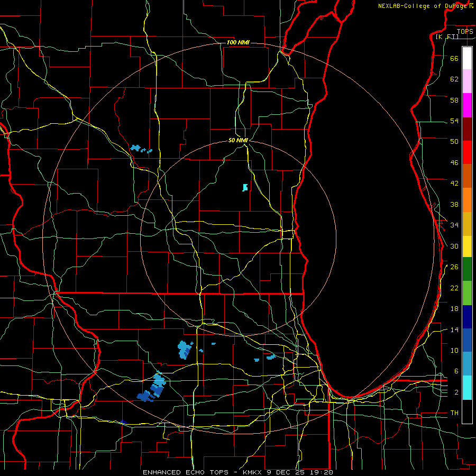Click the navy blue swatch near 18
Viewport: 476px width, 476px height.
tap(467, 317)
